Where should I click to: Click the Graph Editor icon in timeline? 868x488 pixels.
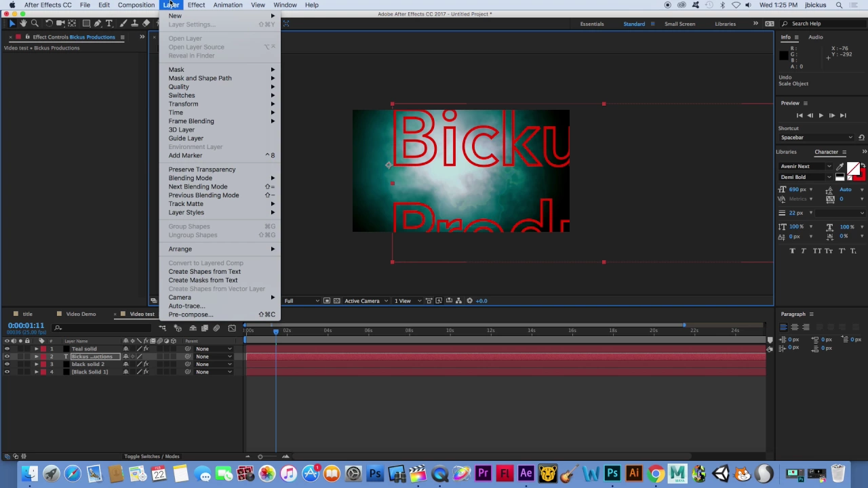coord(232,328)
